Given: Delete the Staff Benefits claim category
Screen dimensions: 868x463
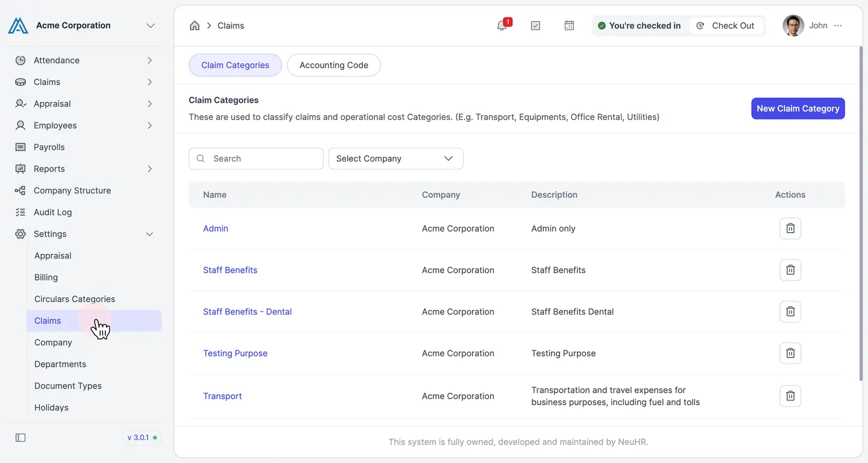Looking at the screenshot, I should point(790,270).
